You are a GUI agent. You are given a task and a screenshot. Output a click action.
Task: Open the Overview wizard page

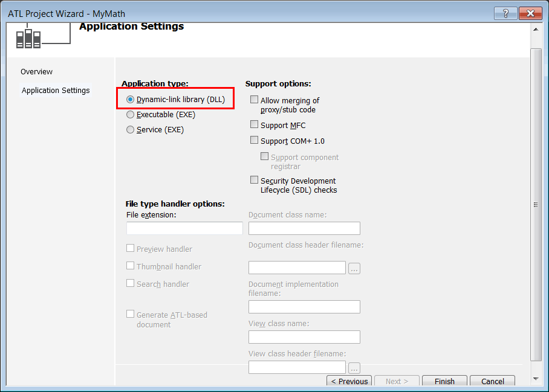tap(36, 72)
